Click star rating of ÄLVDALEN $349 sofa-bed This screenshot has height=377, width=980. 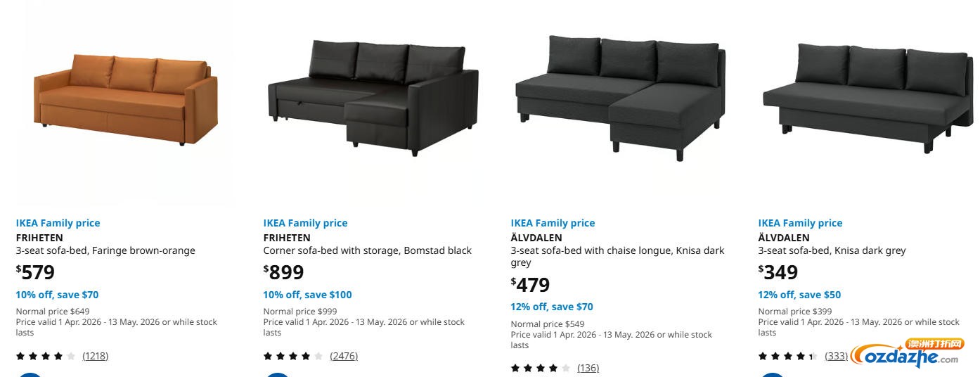point(788,356)
